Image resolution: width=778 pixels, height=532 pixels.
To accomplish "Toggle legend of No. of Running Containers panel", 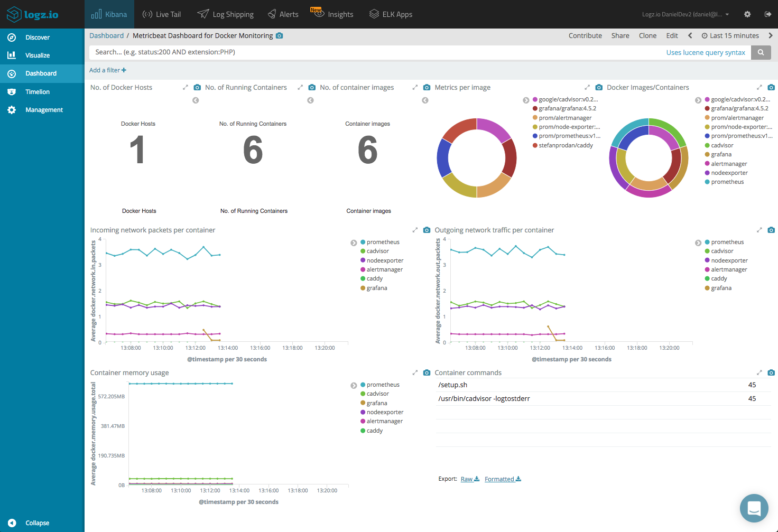I will (310, 100).
